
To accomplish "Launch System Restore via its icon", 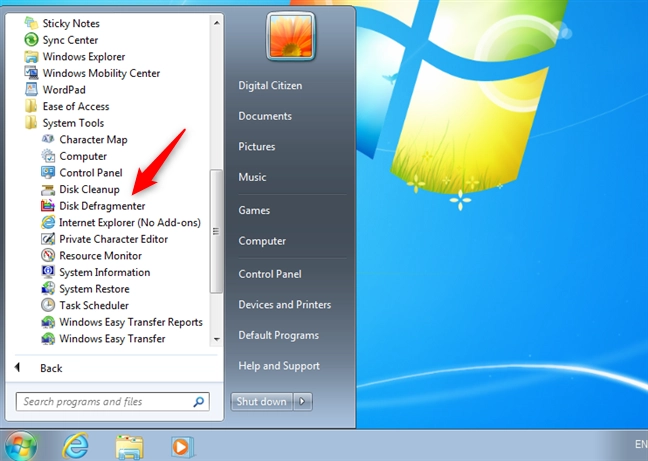I will click(48, 288).
